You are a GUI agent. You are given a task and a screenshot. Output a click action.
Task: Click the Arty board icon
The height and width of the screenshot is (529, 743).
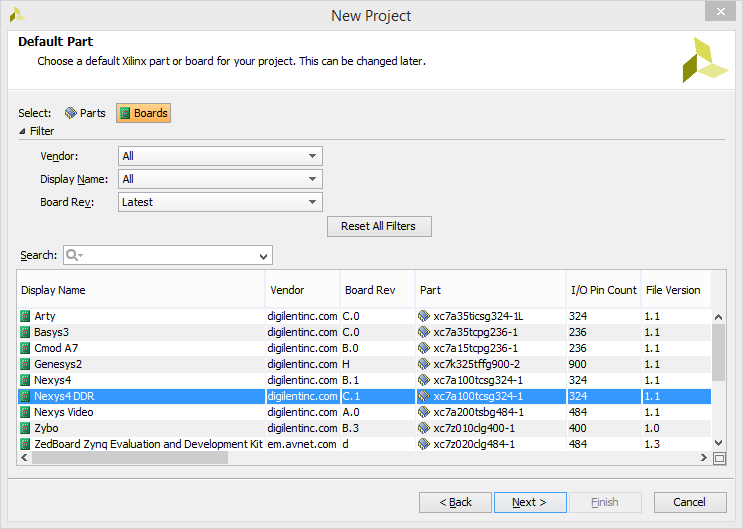tap(25, 316)
